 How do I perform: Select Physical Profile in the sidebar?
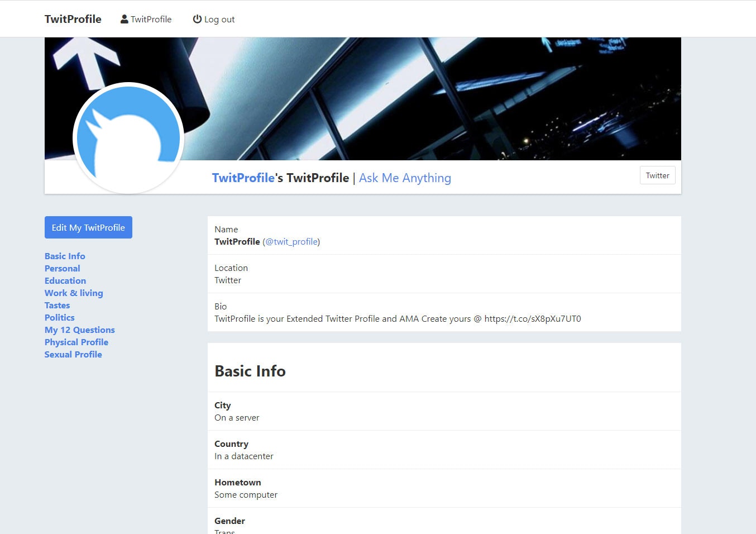(76, 342)
